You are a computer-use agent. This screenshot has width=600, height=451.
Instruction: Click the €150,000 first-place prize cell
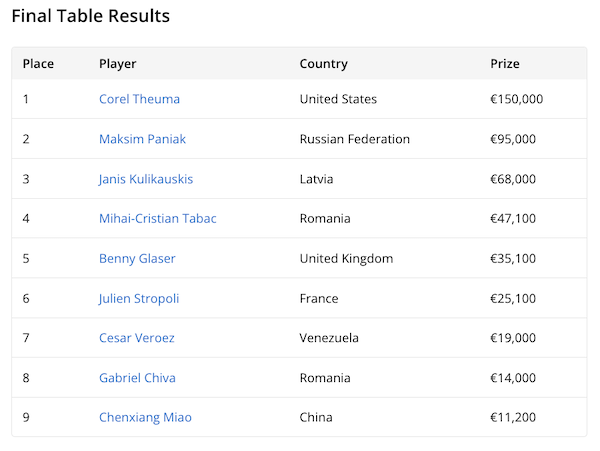(x=517, y=99)
